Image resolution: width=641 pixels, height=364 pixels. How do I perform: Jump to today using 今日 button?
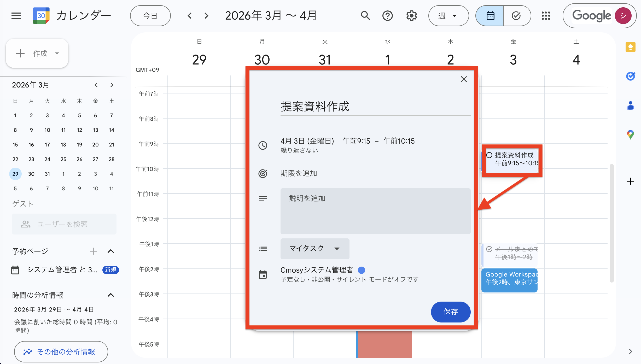(x=150, y=16)
